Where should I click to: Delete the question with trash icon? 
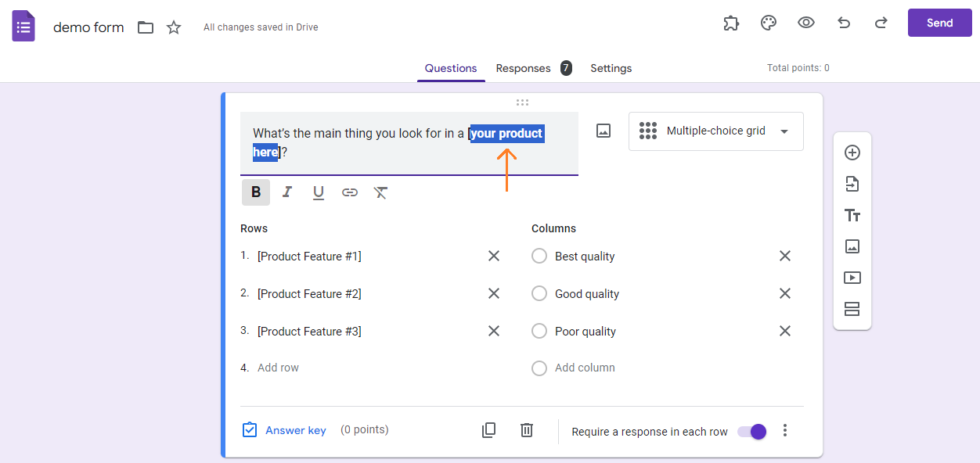tap(527, 430)
